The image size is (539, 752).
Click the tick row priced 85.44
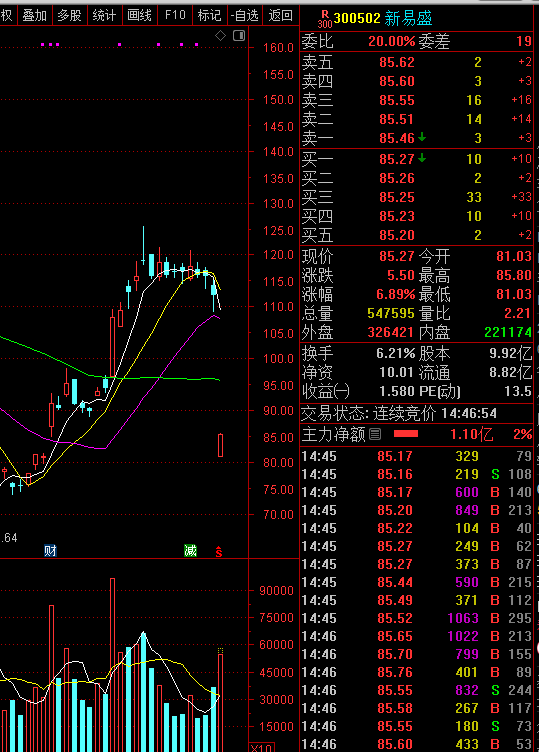[416, 582]
